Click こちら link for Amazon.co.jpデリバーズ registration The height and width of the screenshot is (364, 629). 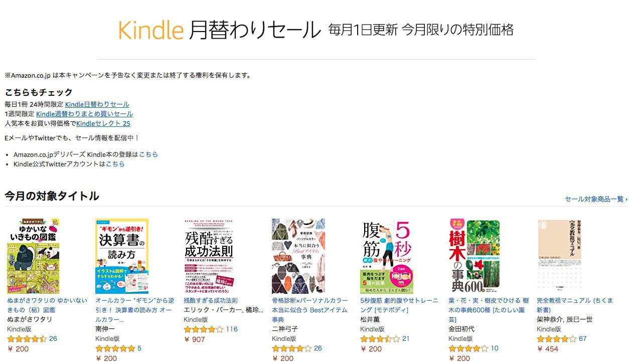pos(148,154)
